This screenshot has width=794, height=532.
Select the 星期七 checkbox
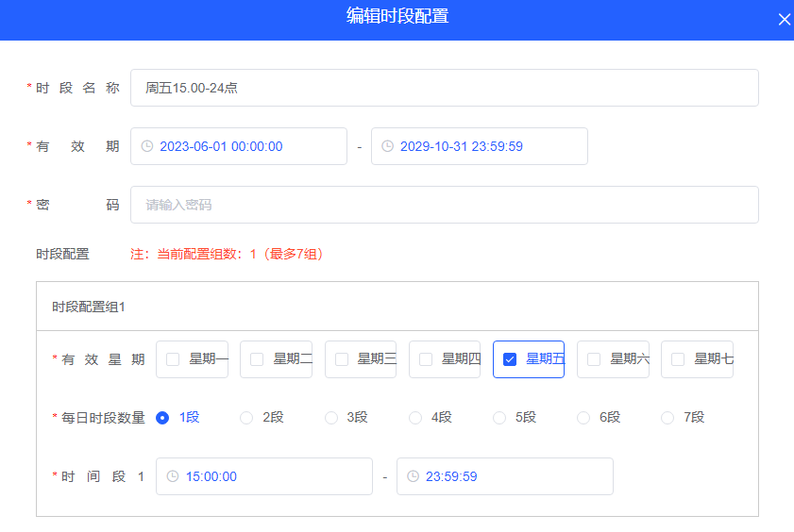coord(678,359)
